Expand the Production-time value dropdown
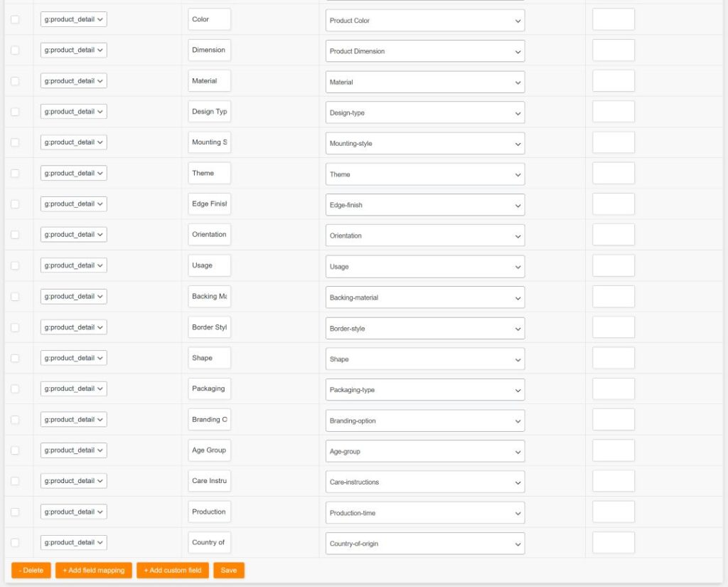Image resolution: width=728 pixels, height=587 pixels. 425,513
